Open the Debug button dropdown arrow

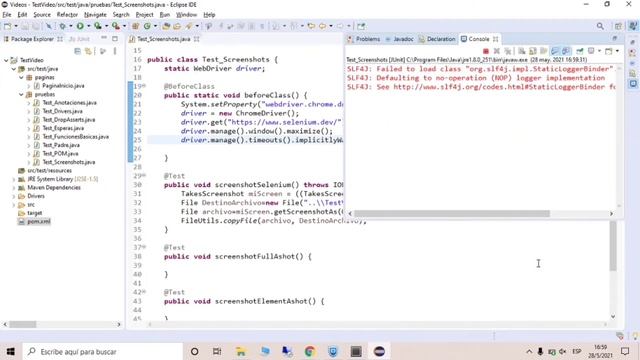[x=71, y=26]
